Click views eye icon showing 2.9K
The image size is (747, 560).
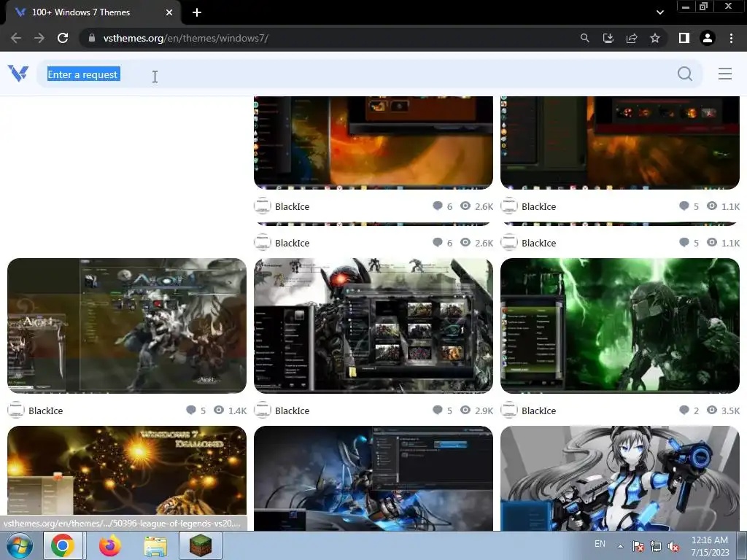coord(465,410)
